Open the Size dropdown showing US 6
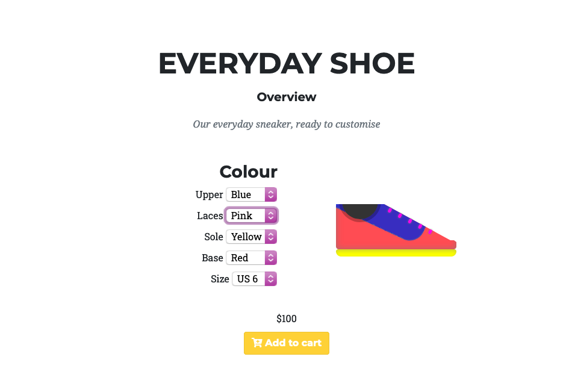Viewport: 572px width, 392px height. click(x=255, y=279)
